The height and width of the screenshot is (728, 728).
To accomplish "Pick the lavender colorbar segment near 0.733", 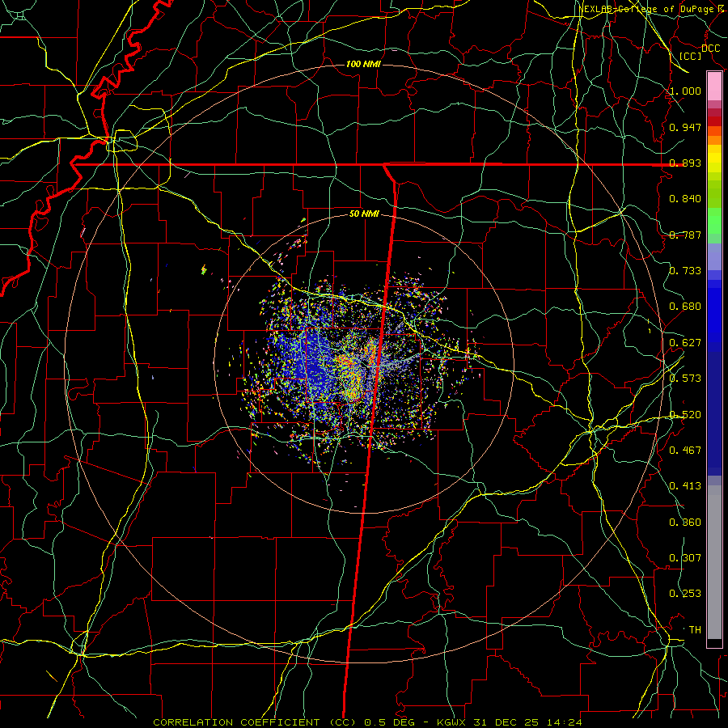I will click(x=714, y=257).
